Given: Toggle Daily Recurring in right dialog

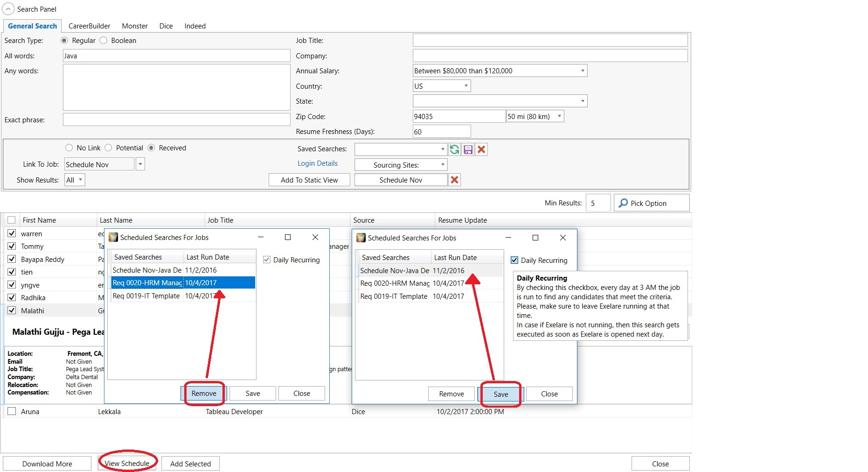Looking at the screenshot, I should (x=514, y=260).
